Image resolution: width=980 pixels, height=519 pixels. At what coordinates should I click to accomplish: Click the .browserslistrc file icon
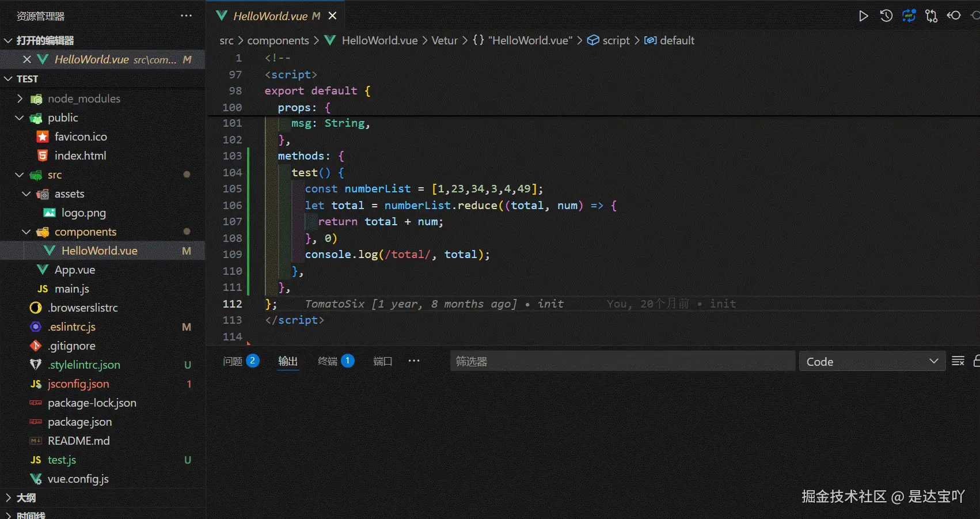(35, 308)
